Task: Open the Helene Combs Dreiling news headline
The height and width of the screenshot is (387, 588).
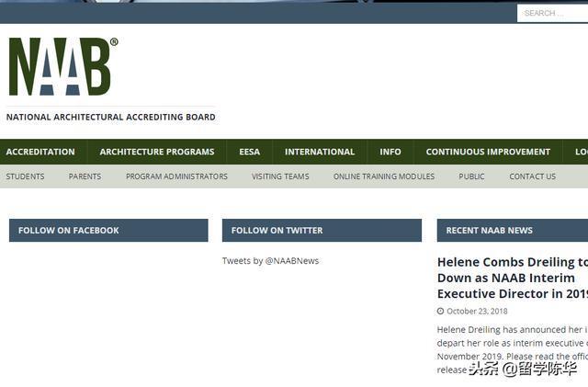Action: [513, 278]
